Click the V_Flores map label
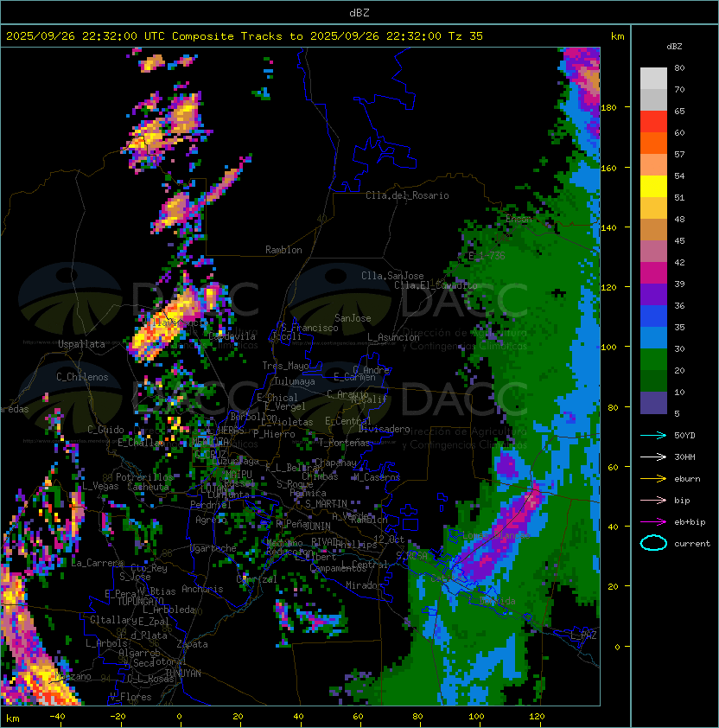719x728 pixels. point(130,697)
